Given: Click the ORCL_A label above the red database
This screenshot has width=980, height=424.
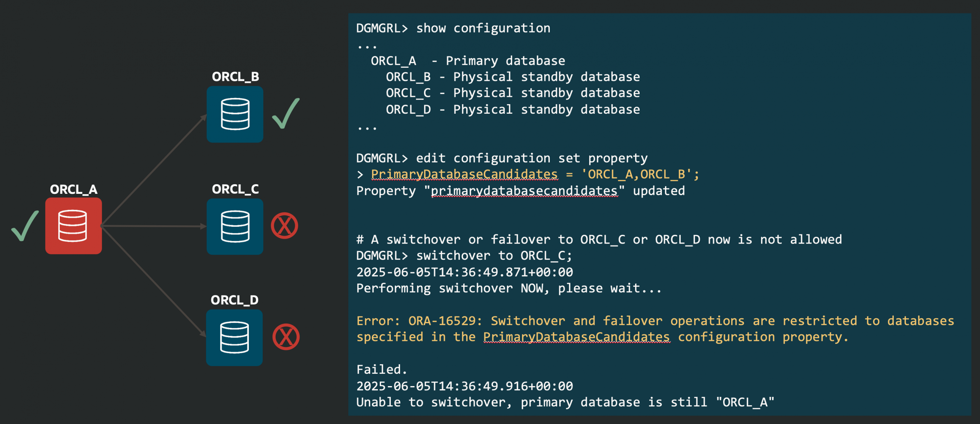Looking at the screenshot, I should coord(73,189).
